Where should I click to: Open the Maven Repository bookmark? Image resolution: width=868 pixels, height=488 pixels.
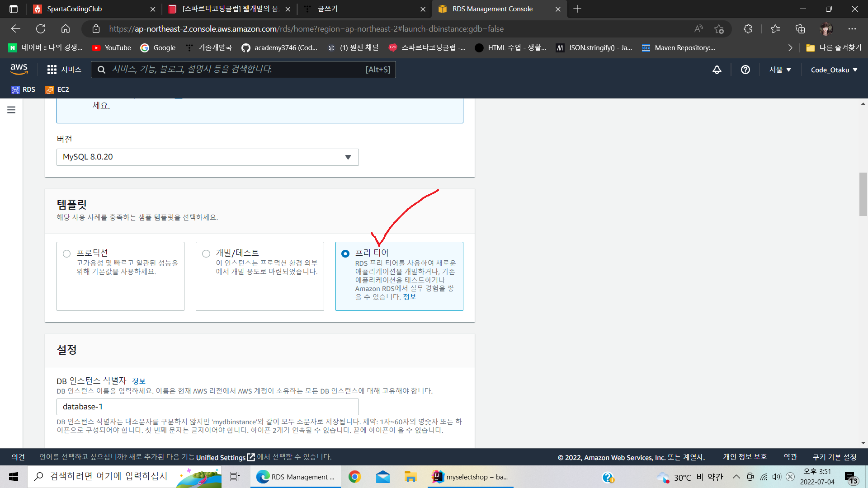coord(679,47)
